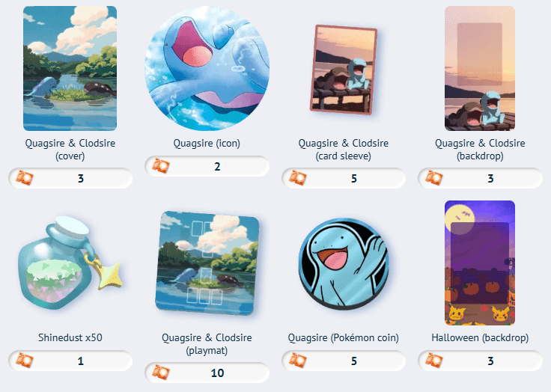This screenshot has width=551, height=392.
Task: Click the round Quagsire icon artwork
Action: (207, 68)
